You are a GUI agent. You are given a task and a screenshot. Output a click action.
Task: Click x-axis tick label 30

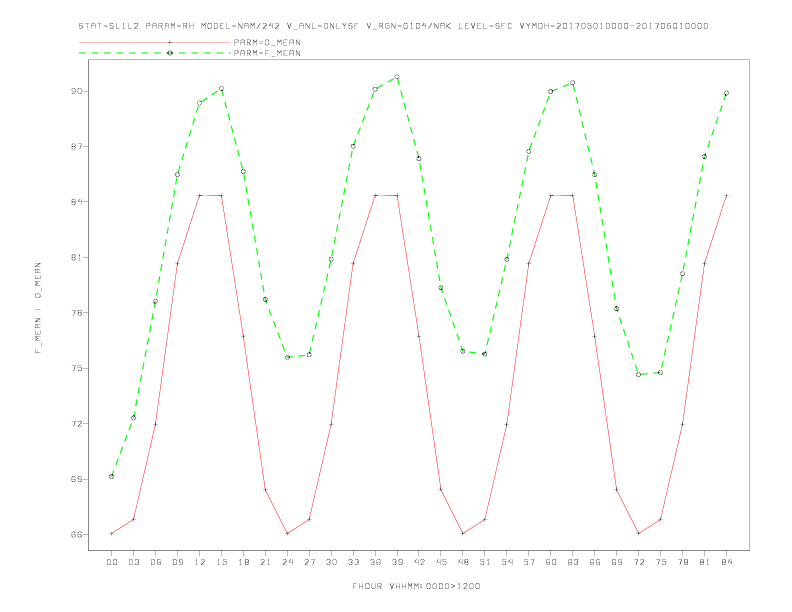point(331,562)
